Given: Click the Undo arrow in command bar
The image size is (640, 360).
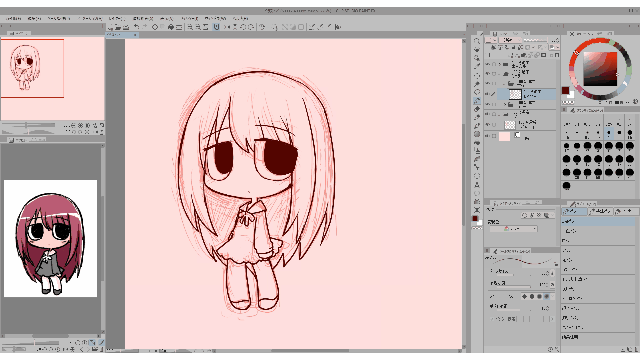Looking at the screenshot, I should coord(137,27).
